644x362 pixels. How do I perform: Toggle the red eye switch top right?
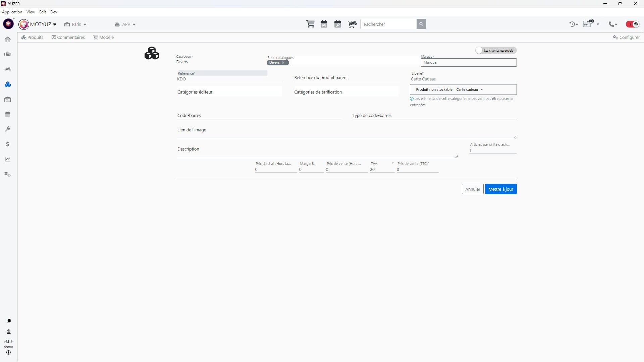(x=633, y=24)
